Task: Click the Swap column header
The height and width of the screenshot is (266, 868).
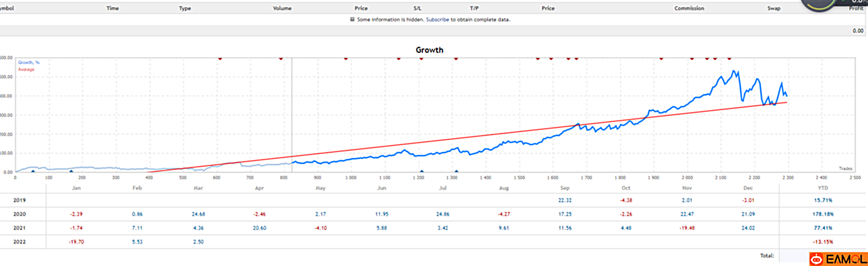Action: pyautogui.click(x=774, y=9)
